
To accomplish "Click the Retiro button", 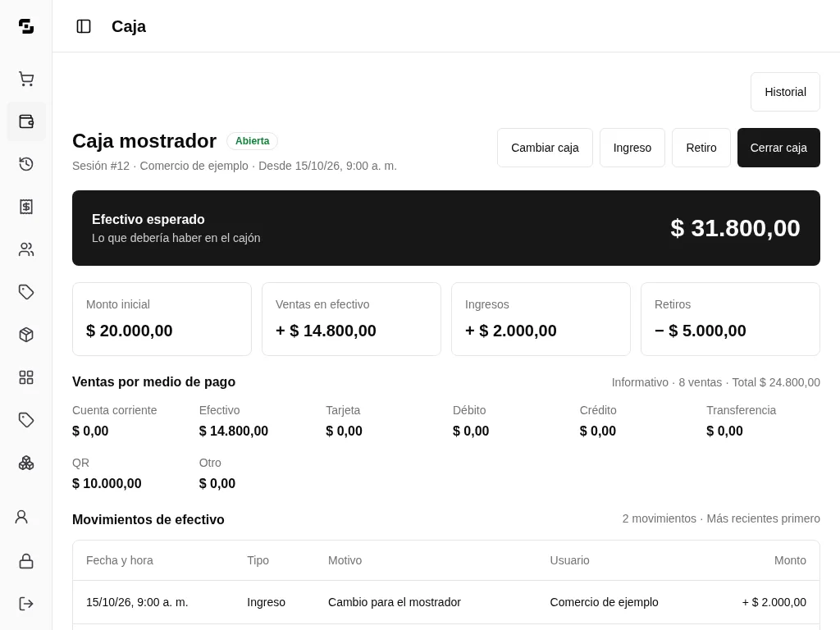I will pyautogui.click(x=701, y=148).
